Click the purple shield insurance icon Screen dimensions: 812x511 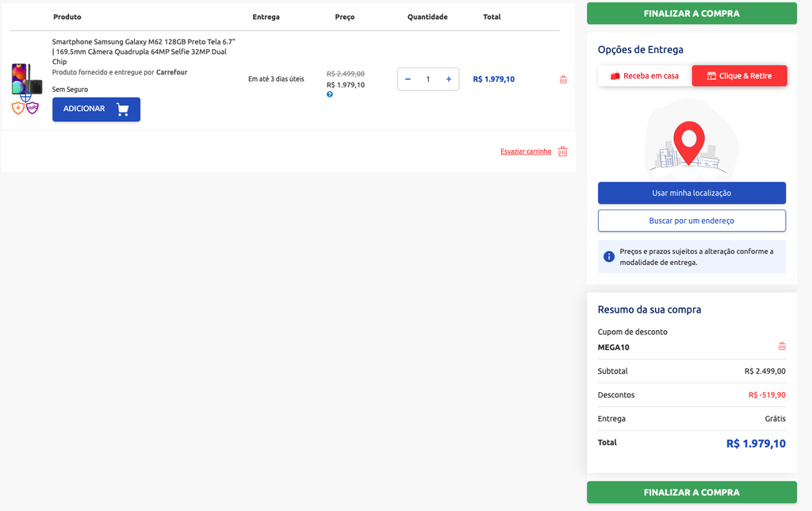[33, 108]
